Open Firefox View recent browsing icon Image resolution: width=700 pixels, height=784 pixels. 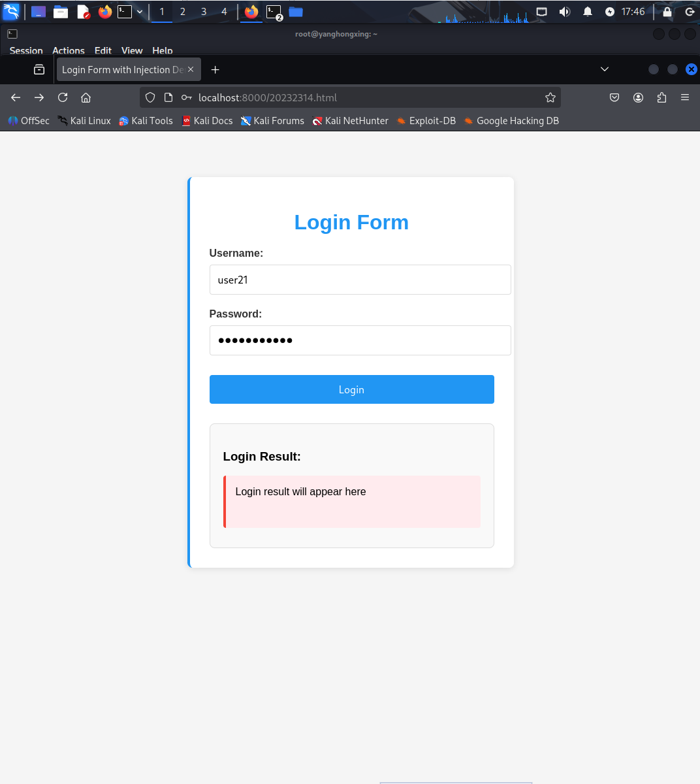(x=39, y=69)
